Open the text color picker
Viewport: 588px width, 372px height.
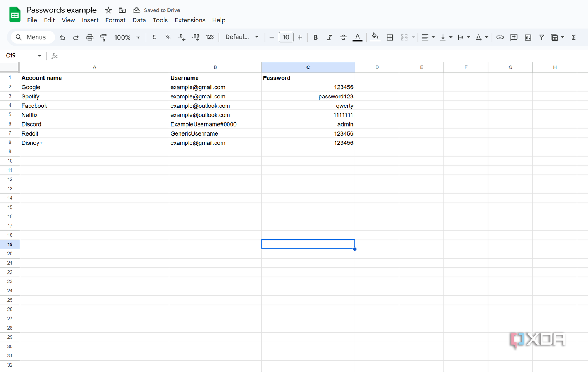pyautogui.click(x=357, y=37)
